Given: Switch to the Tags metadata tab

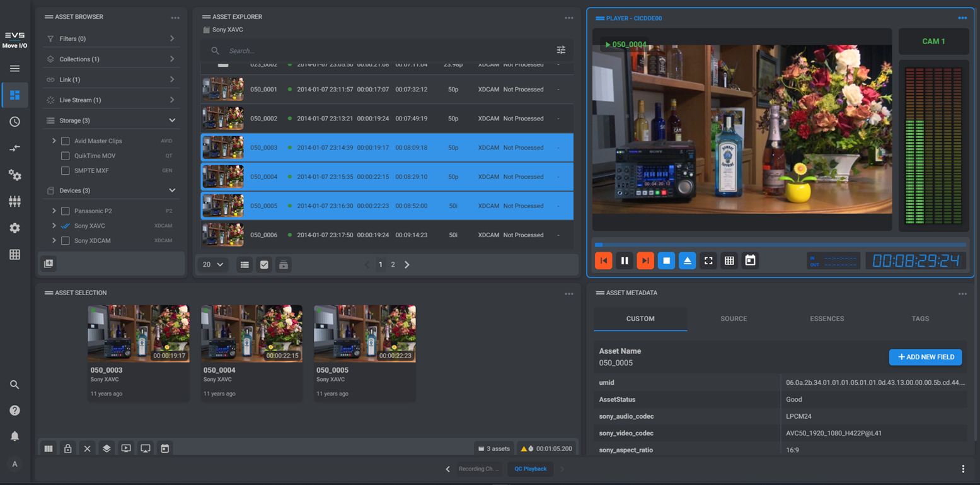Looking at the screenshot, I should pyautogui.click(x=920, y=319).
